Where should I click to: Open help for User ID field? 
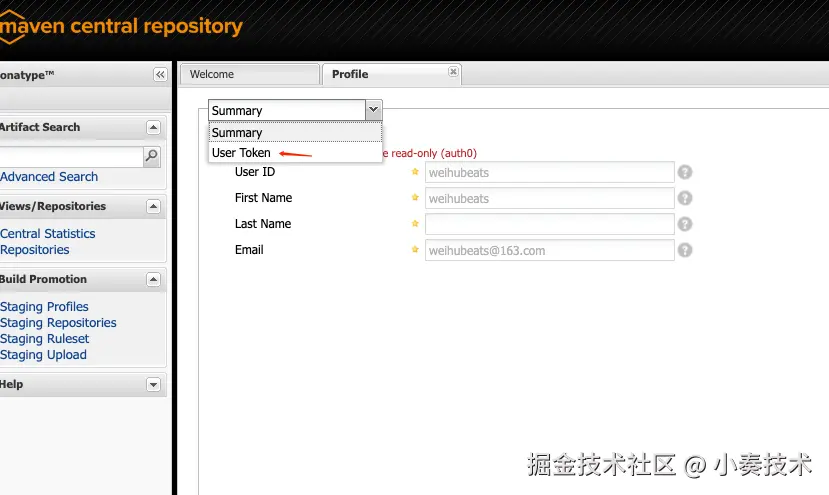(x=685, y=172)
